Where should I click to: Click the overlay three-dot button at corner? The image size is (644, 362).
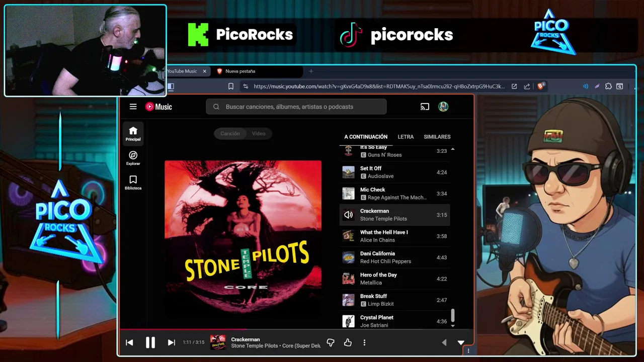click(468, 351)
